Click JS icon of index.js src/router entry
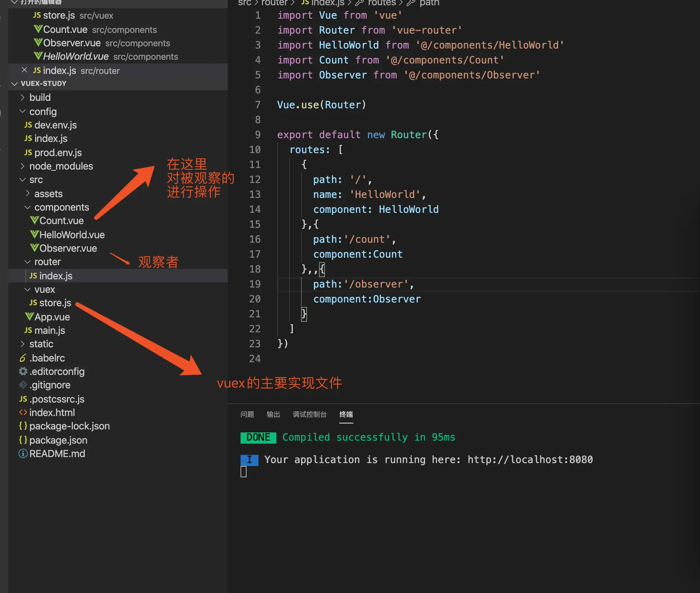The image size is (700, 593). 37,70
